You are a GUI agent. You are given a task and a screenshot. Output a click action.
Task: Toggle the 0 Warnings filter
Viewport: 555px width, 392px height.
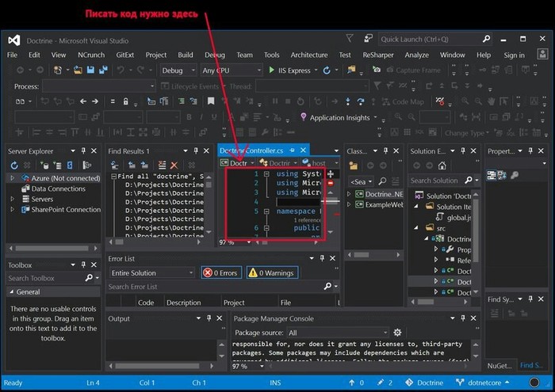[x=274, y=272]
